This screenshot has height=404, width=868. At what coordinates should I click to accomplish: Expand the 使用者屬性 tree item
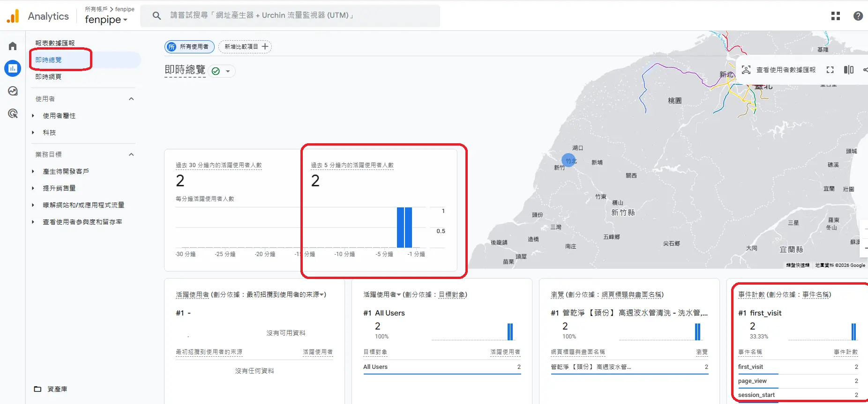[x=33, y=116]
